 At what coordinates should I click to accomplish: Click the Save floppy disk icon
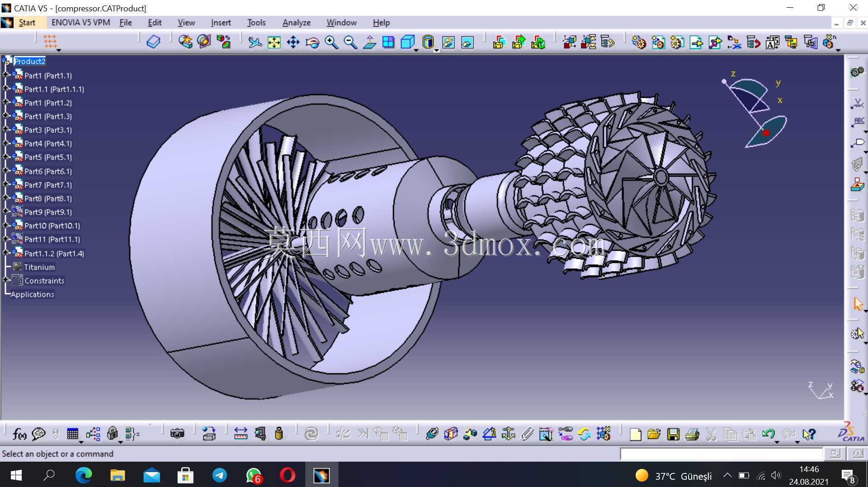[673, 434]
